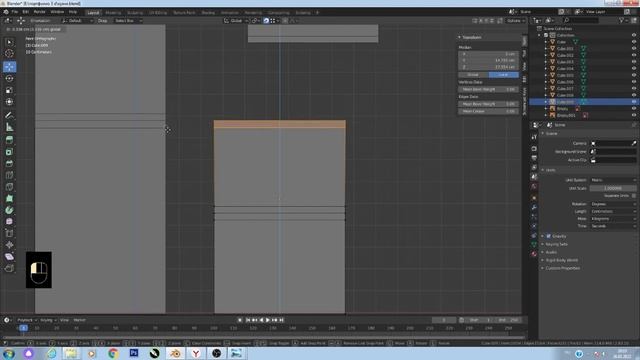
Task: Hide Cube.001 in outliner
Action: 634,49
